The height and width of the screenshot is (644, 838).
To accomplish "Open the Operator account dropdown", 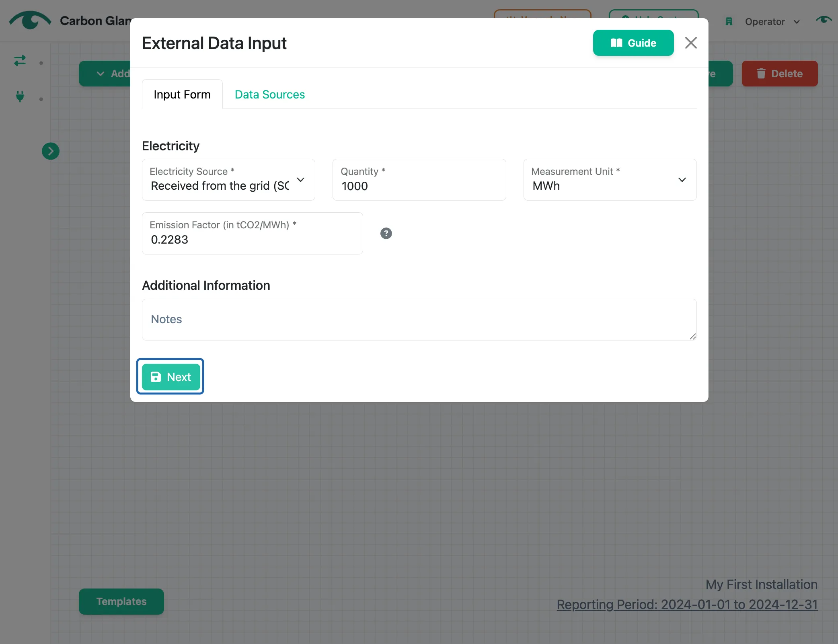I will click(x=772, y=22).
